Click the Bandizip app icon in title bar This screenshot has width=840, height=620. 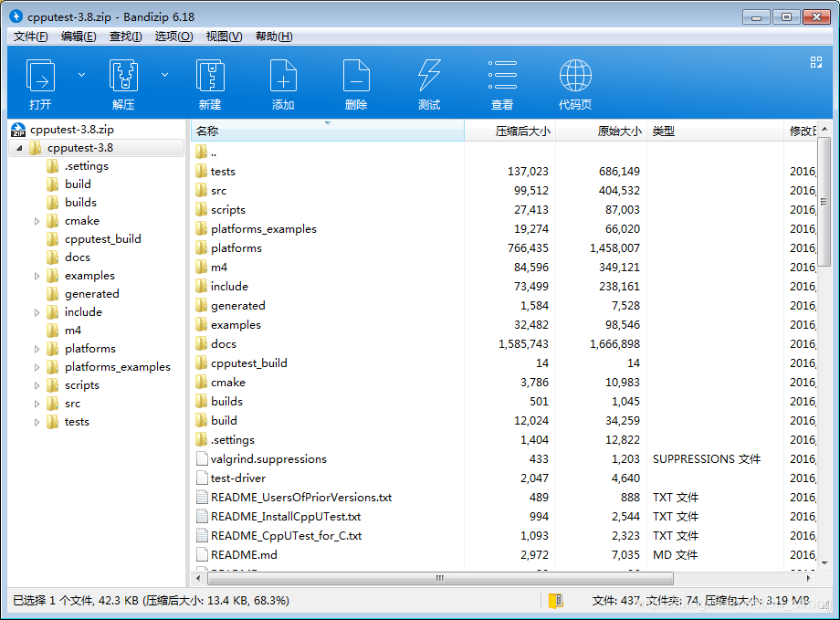(16, 16)
